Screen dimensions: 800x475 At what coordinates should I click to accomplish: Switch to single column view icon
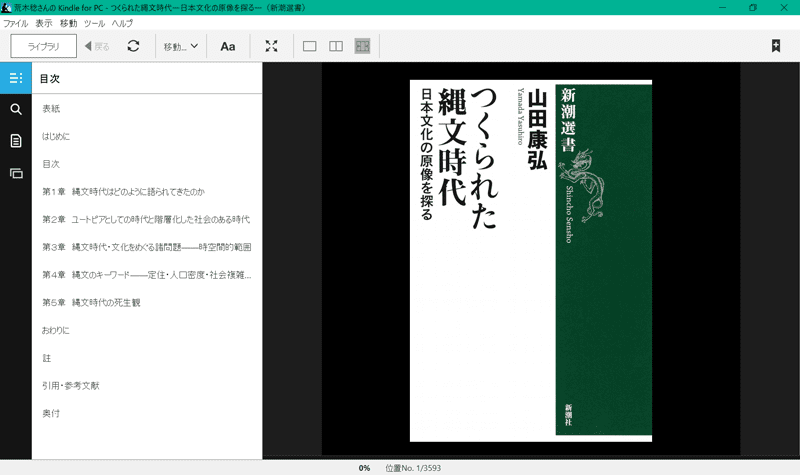309,46
